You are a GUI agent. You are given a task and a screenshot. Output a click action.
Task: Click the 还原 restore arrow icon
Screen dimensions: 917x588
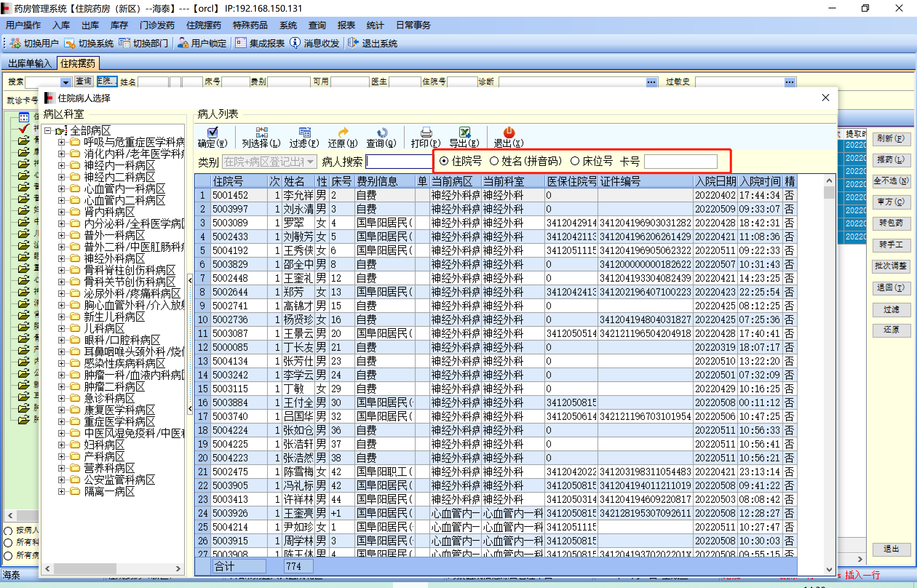[x=343, y=132]
